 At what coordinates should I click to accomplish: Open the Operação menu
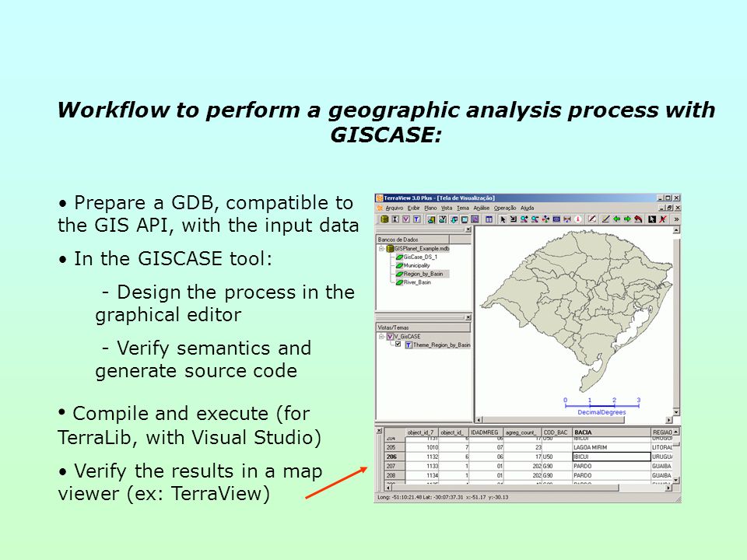point(505,208)
